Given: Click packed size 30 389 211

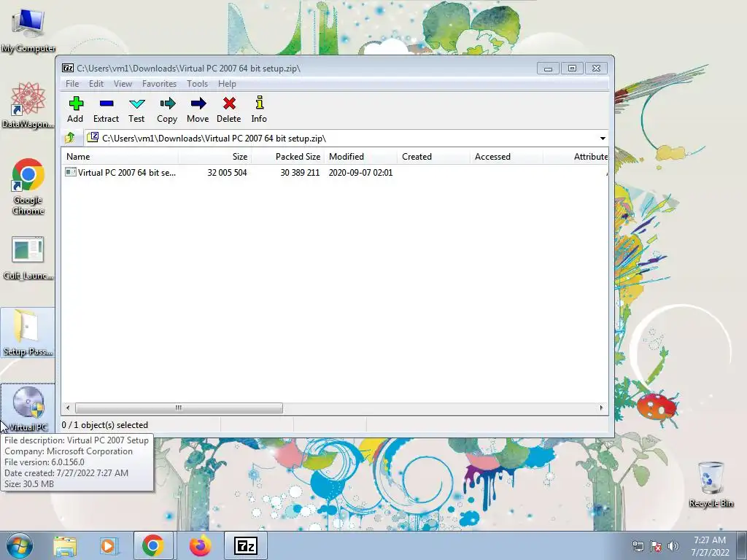Looking at the screenshot, I should tap(300, 173).
